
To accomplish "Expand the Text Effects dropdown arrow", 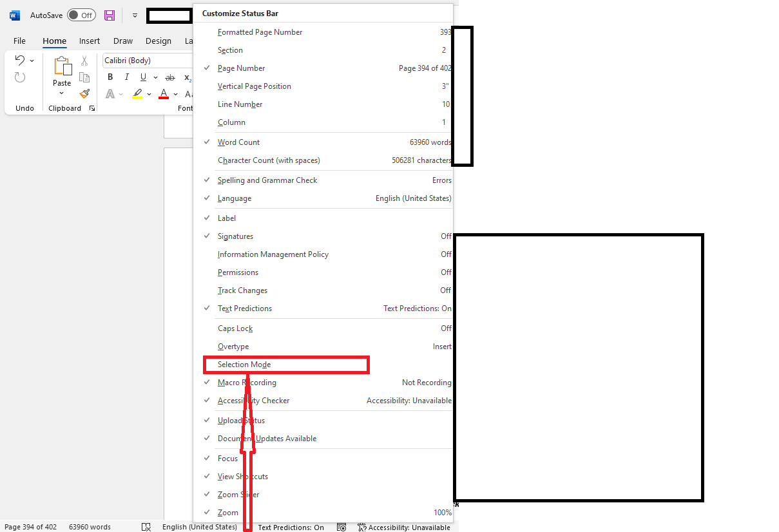I will click(x=122, y=94).
